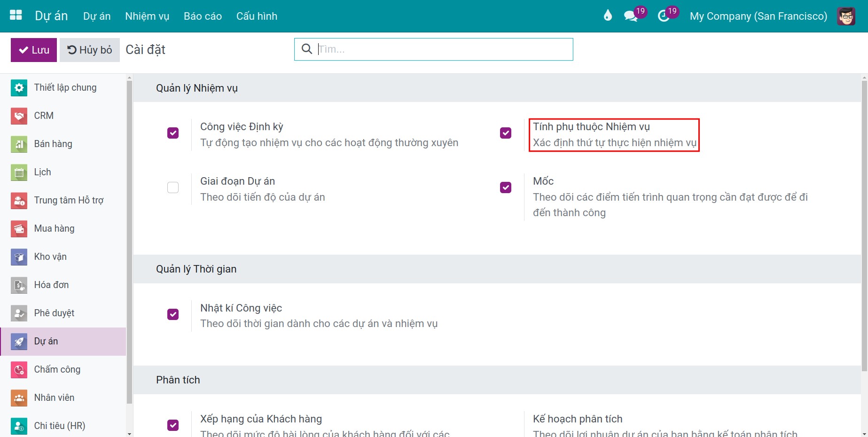Select the Nhân viên people icon
The image size is (868, 437).
pos(19,398)
